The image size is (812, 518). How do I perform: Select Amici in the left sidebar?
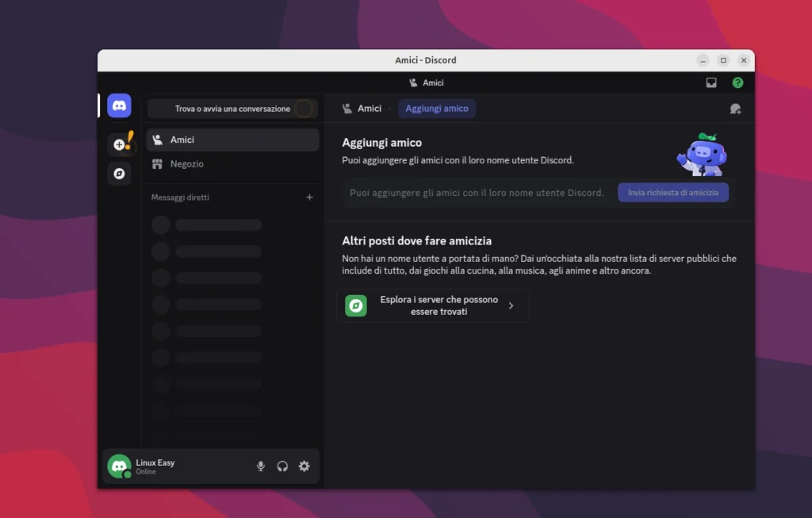(x=181, y=139)
